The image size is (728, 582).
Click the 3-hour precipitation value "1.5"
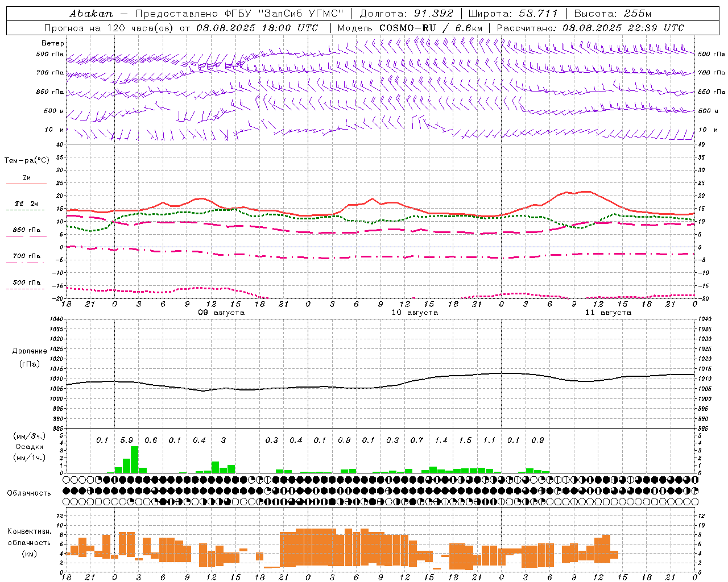465,440
